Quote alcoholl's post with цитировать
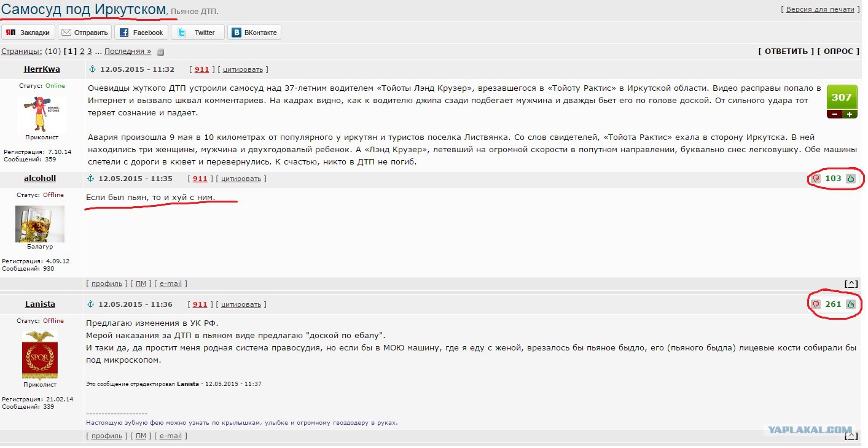Viewport: 868px width, 448px height. pyautogui.click(x=241, y=179)
